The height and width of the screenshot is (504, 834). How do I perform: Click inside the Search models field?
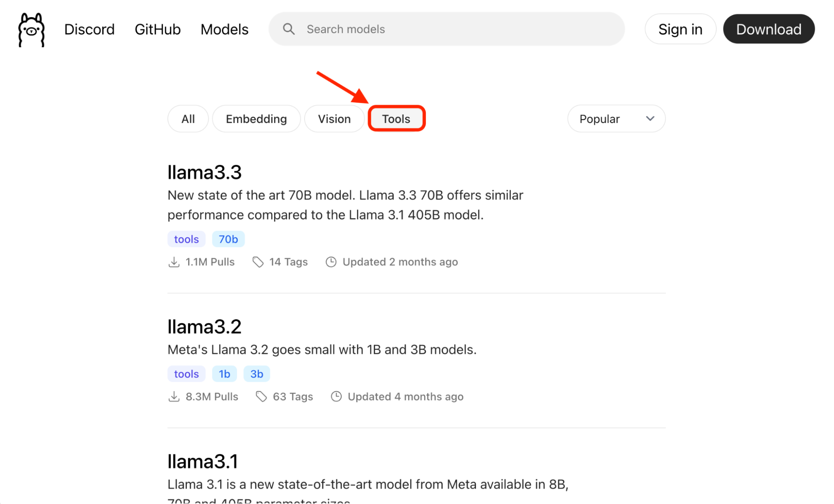[x=417, y=29]
